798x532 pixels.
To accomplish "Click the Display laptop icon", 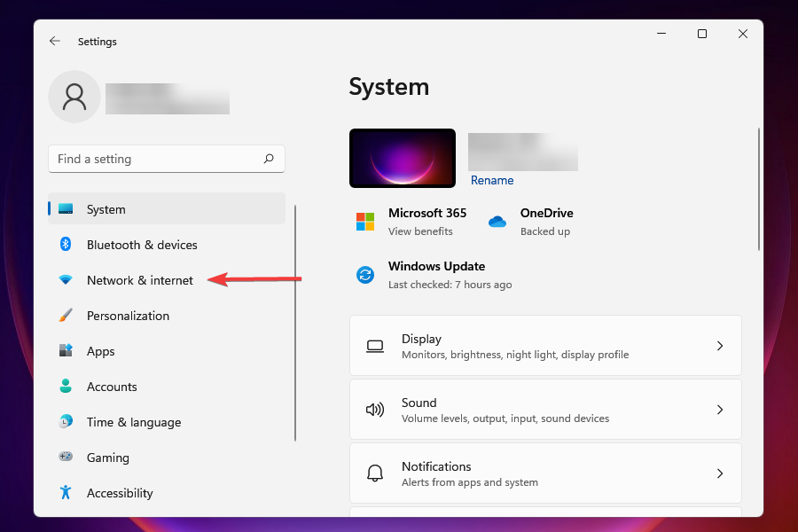I will click(x=375, y=346).
